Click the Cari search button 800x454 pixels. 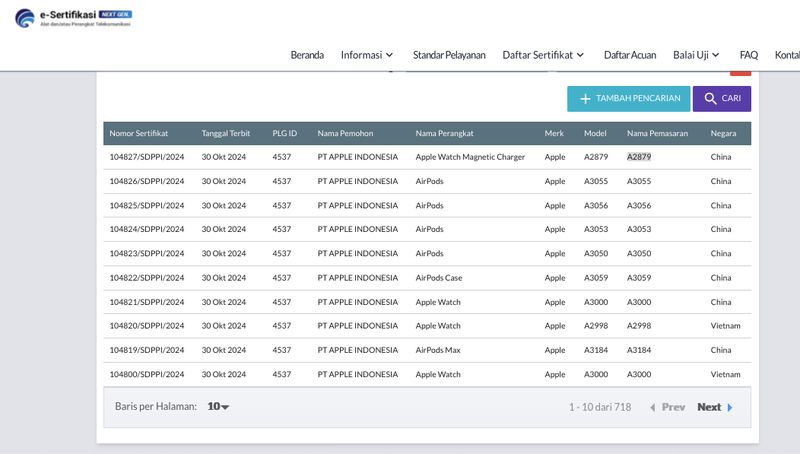pyautogui.click(x=722, y=98)
